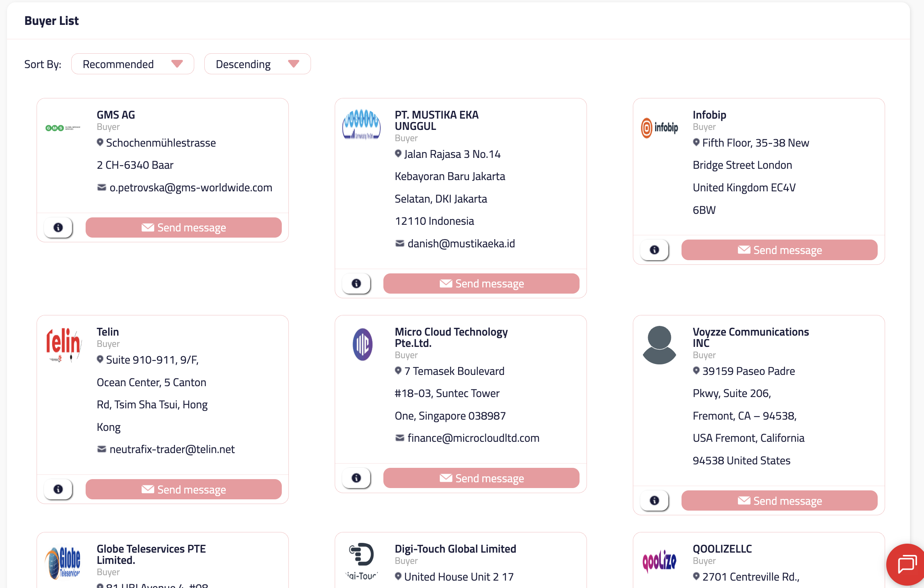Click the Infobip company logo
Image resolution: width=924 pixels, height=588 pixels.
[659, 128]
